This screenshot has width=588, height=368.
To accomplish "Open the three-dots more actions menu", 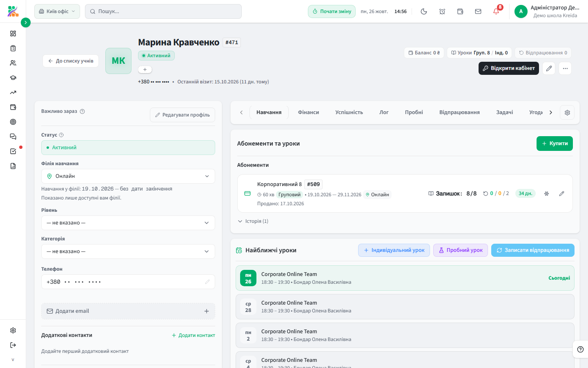I will pos(565,68).
